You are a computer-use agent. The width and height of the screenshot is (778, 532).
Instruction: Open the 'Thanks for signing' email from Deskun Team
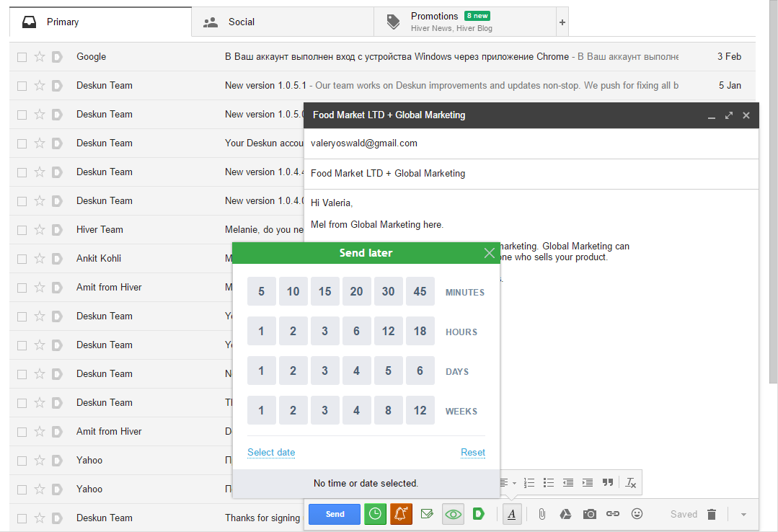[x=156, y=518]
